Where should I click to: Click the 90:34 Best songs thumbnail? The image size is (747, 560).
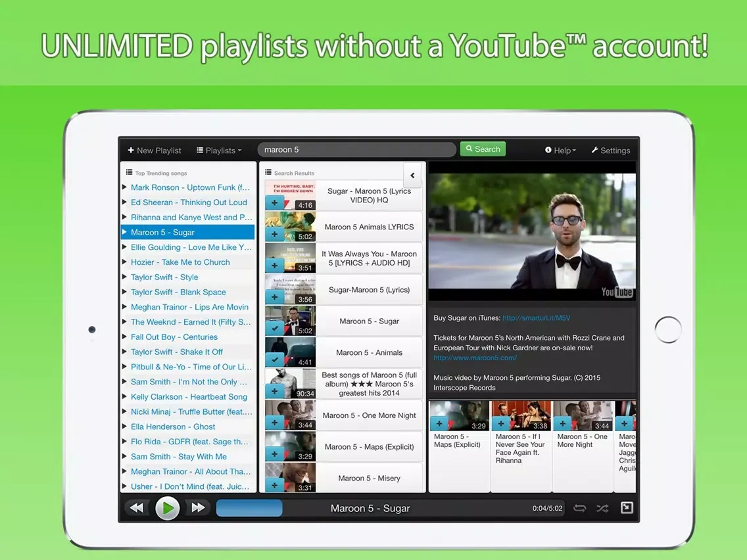tap(290, 384)
